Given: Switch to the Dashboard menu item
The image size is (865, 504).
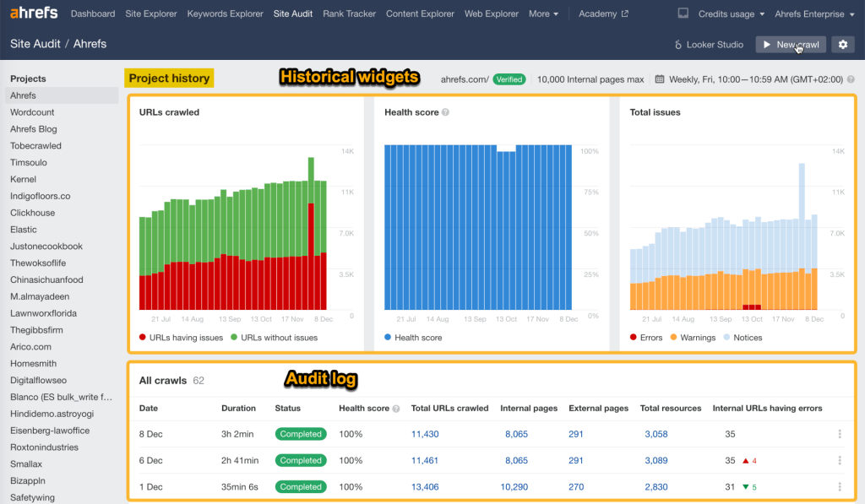Looking at the screenshot, I should coord(93,14).
